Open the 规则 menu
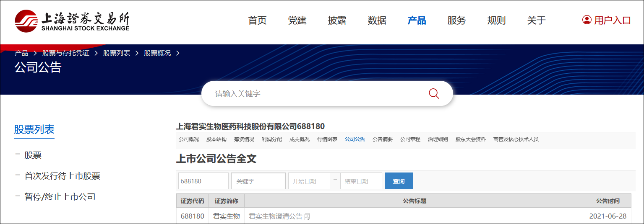Screen dimensions: 644x224 (497, 21)
